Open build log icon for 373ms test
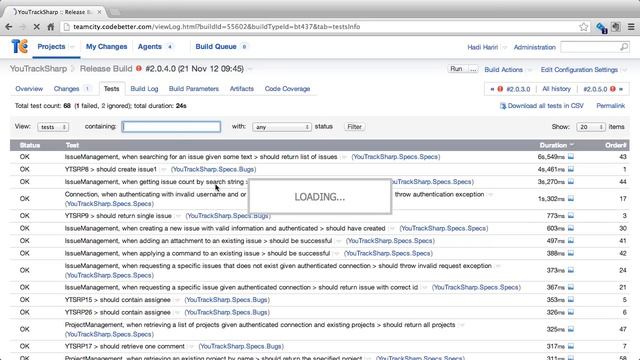Image resolution: width=640 pixels, height=360 pixels. click(571, 270)
